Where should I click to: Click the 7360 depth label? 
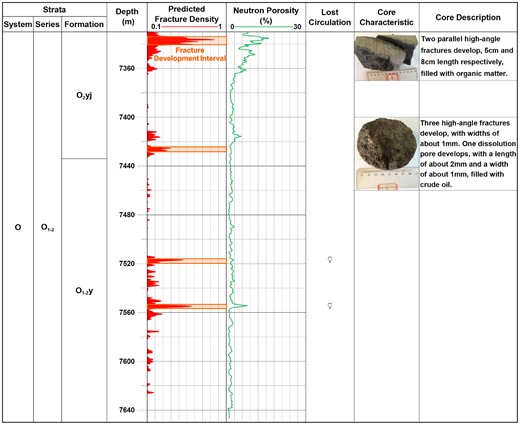click(127, 68)
